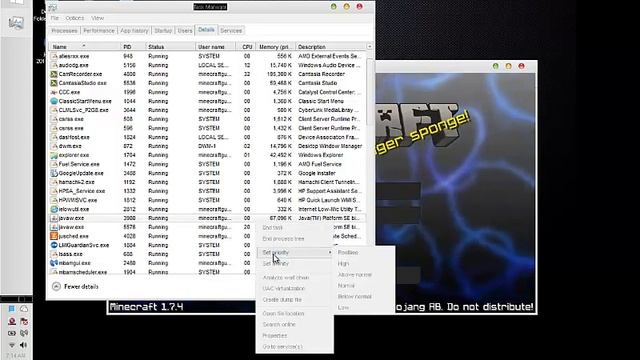Sort by Description column header
640x360 pixels.
click(330, 47)
